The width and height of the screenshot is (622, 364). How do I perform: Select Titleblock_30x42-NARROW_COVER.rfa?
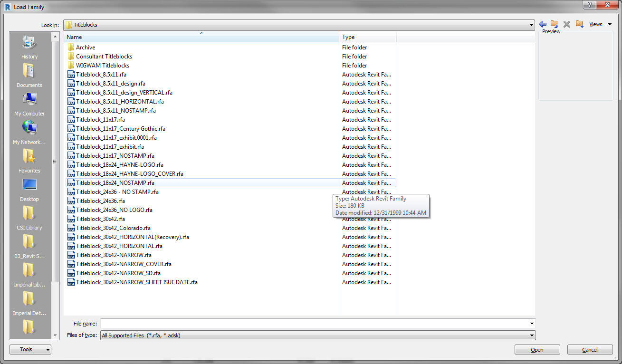tap(124, 264)
